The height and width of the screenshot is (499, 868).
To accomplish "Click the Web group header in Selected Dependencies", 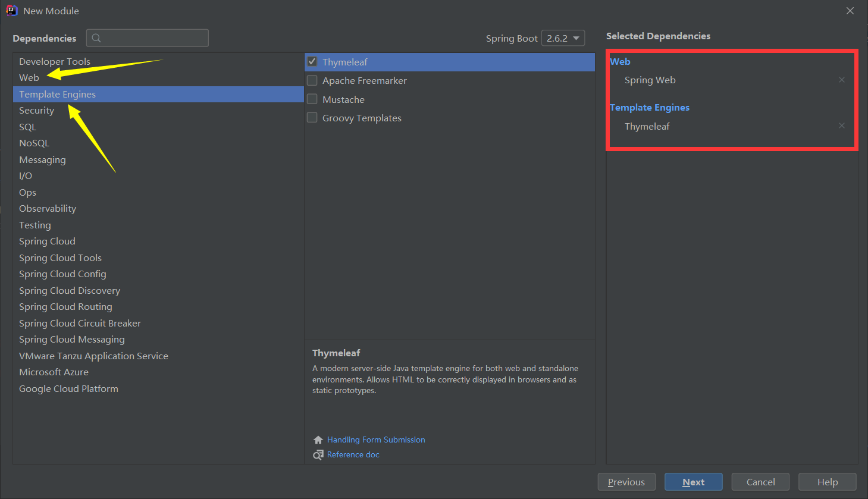I will [x=620, y=61].
